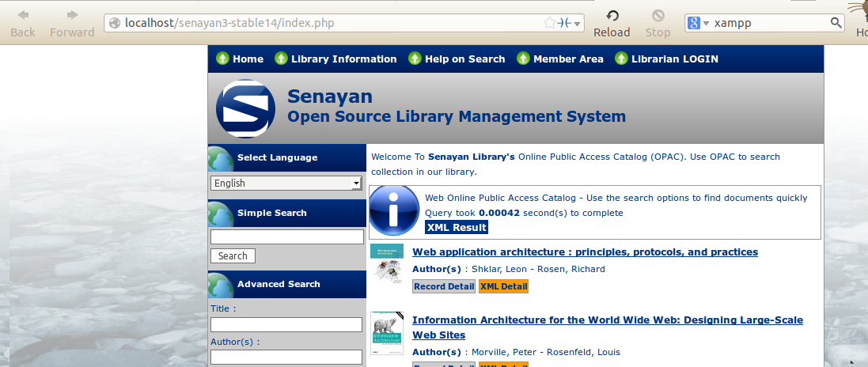Click green arrow icon beside Librarian LOGIN

[x=621, y=58]
